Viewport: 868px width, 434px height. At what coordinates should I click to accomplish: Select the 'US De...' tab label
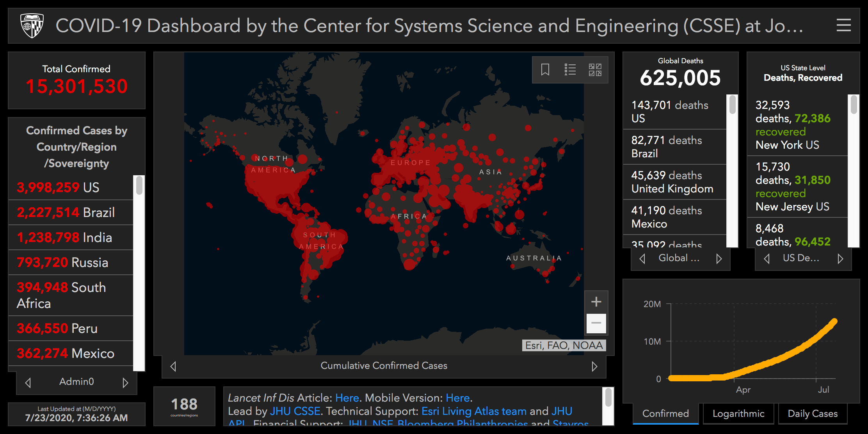(801, 258)
